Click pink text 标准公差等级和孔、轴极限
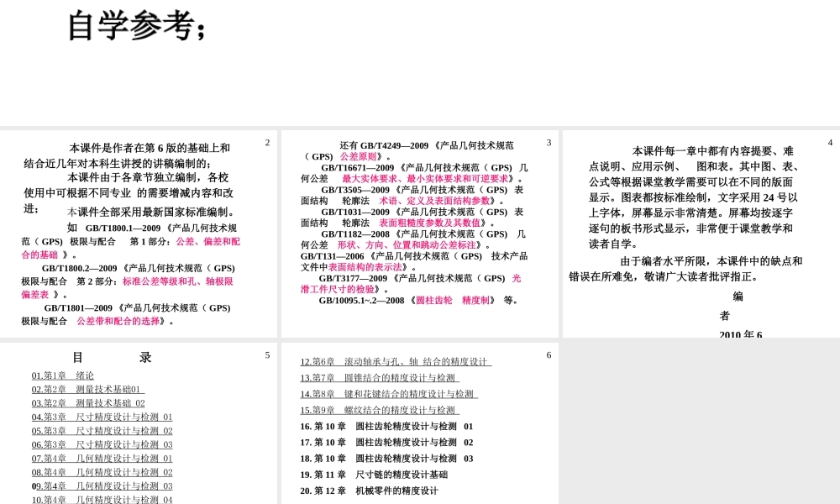 [x=178, y=281]
